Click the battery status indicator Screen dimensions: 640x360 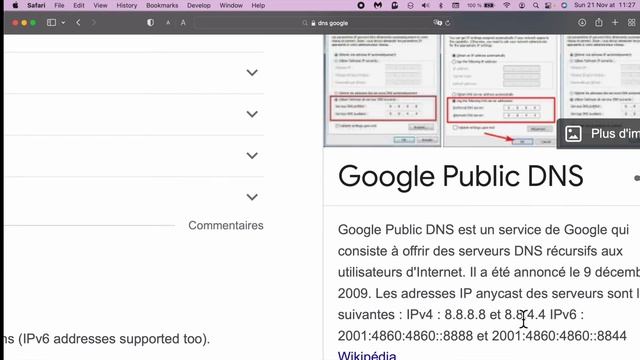pos(481,5)
